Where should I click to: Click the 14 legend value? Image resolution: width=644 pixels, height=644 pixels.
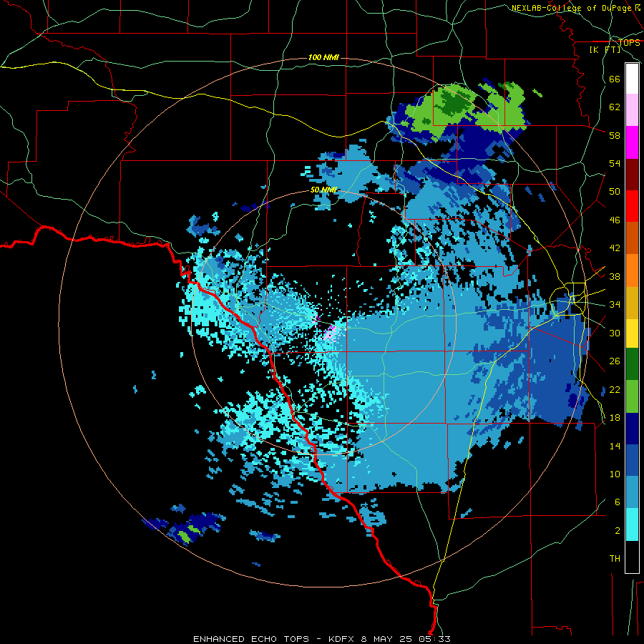[x=615, y=446]
